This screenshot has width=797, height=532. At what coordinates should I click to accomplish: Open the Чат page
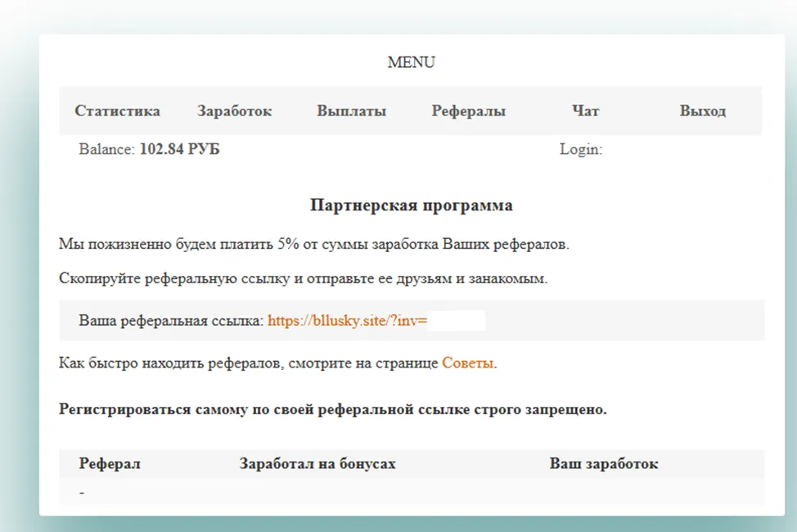586,110
